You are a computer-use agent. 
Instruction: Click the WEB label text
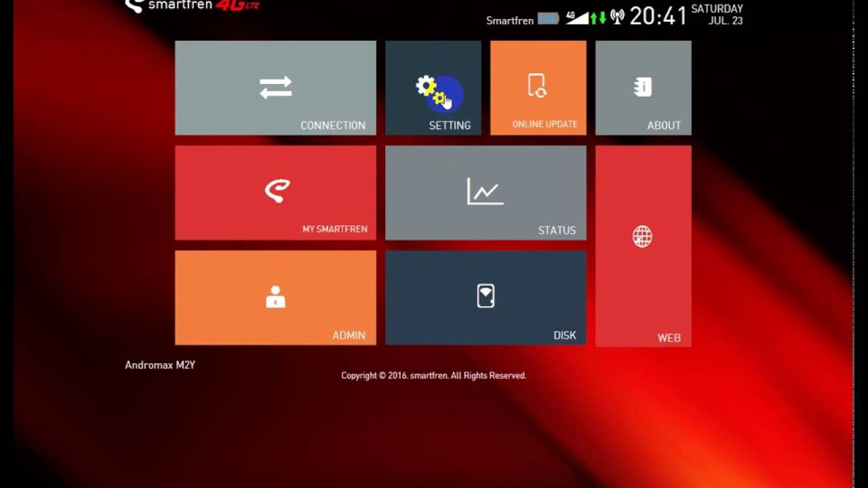click(669, 338)
